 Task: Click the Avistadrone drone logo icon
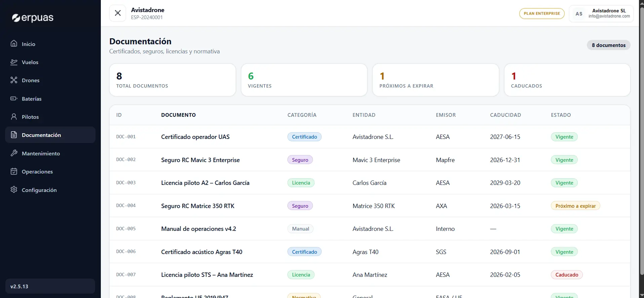tap(118, 13)
